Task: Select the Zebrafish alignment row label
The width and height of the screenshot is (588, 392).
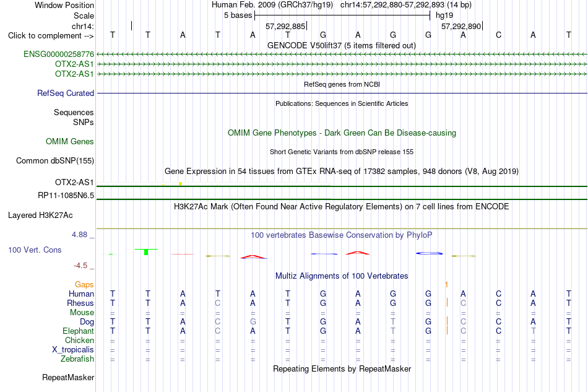Action: coord(77,359)
